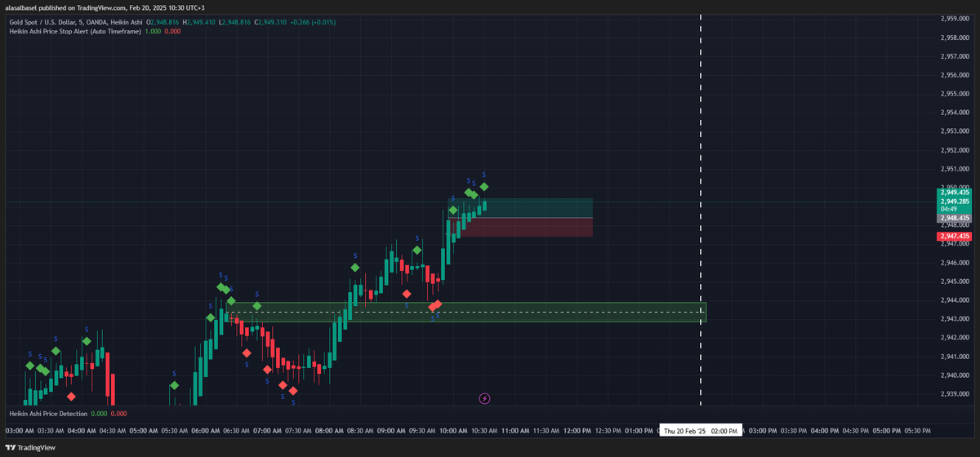Click the 2,940.000 price axis label

point(955,375)
